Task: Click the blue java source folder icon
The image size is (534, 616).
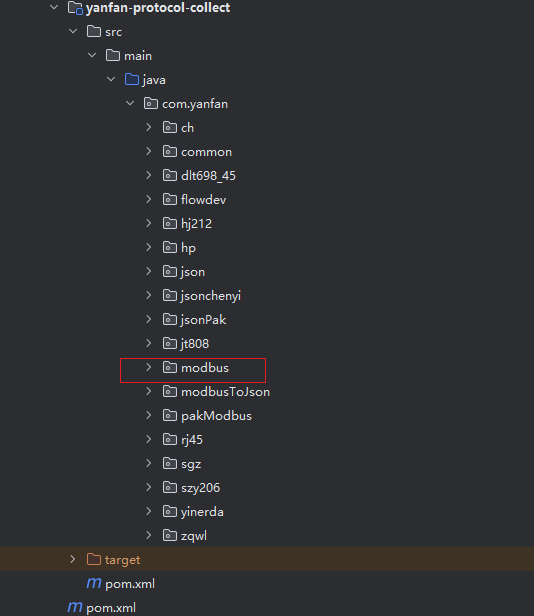Action: pyautogui.click(x=132, y=79)
